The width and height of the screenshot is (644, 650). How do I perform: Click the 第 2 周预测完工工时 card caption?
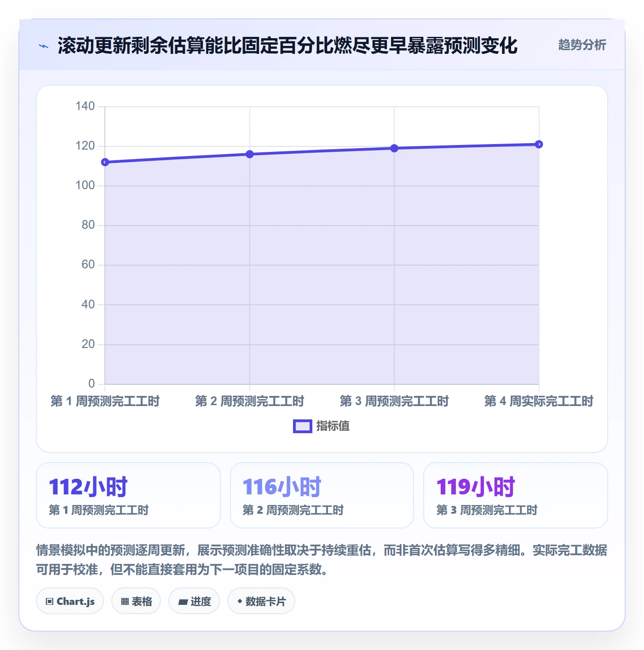[x=293, y=510]
